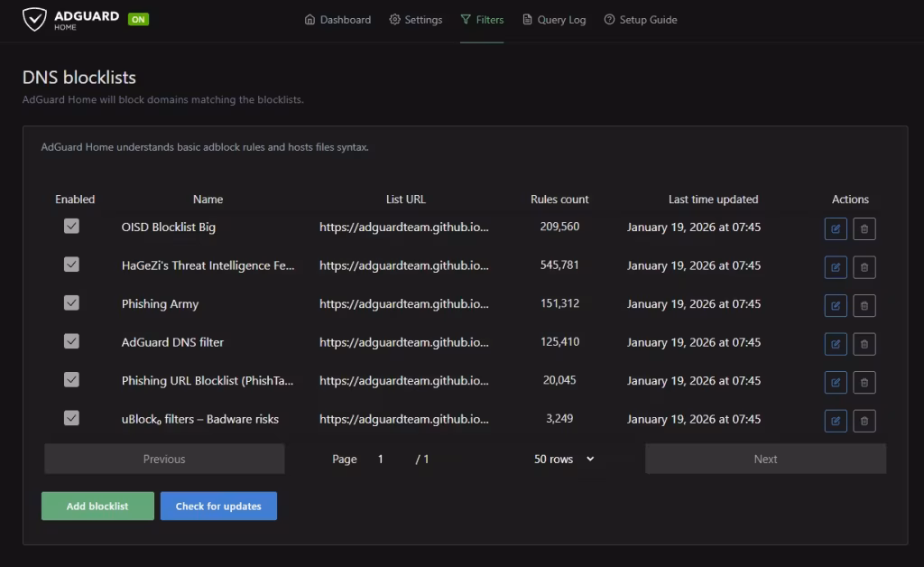Click rules count 209,560
The image size is (924, 567).
tap(559, 227)
